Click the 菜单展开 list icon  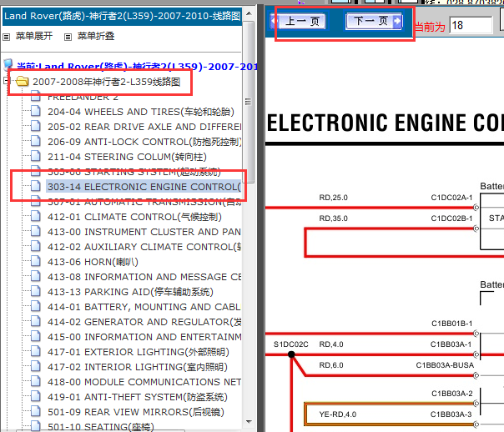(x=7, y=37)
